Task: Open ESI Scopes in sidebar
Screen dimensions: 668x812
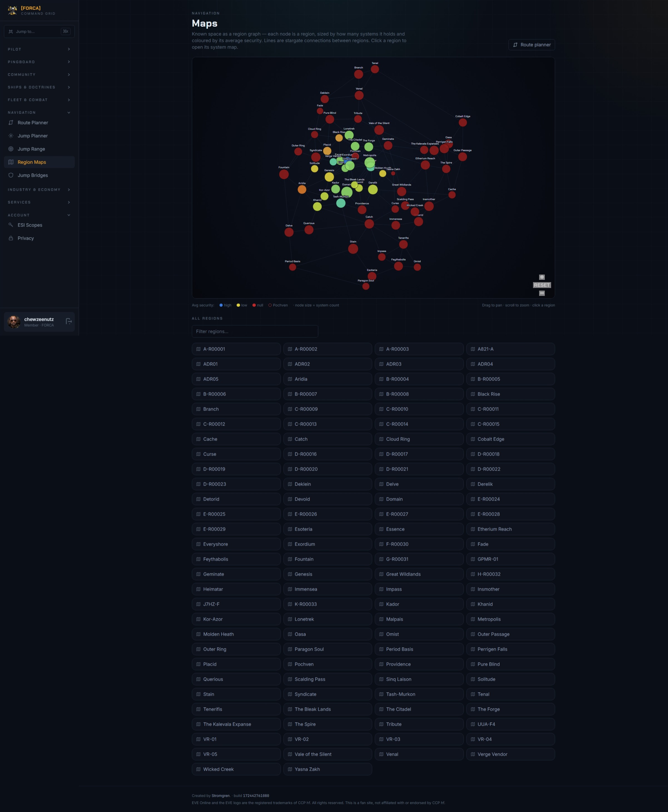Action: click(x=39, y=225)
